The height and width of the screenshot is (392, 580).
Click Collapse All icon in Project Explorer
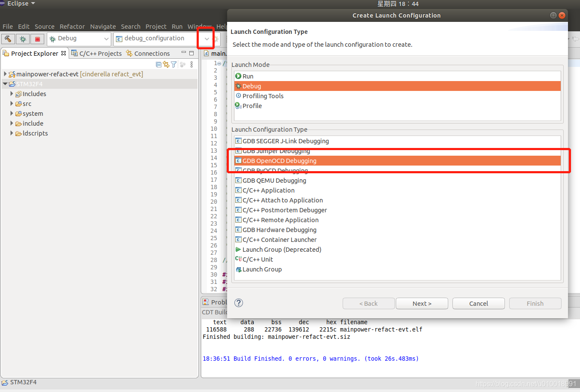coord(159,64)
